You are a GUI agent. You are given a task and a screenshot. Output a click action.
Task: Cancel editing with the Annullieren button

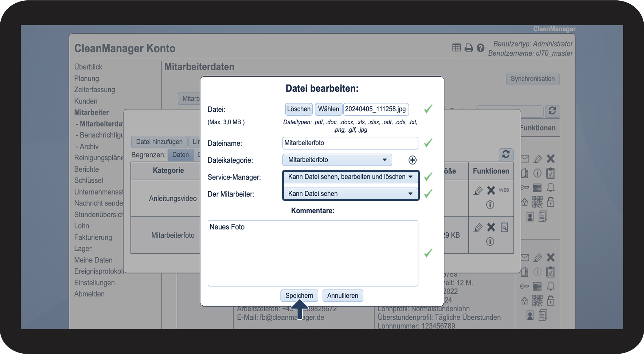pyautogui.click(x=342, y=296)
